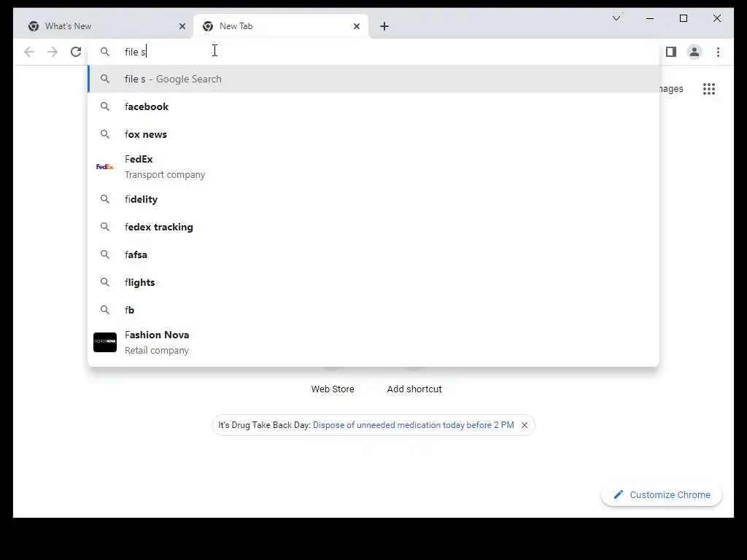Click the Customize Chrome button
The image size is (747, 560).
point(661,495)
